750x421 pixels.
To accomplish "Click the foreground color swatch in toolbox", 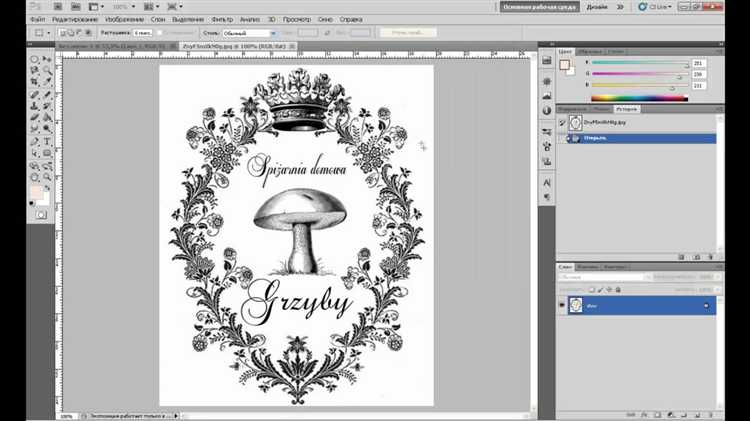I will [x=36, y=191].
